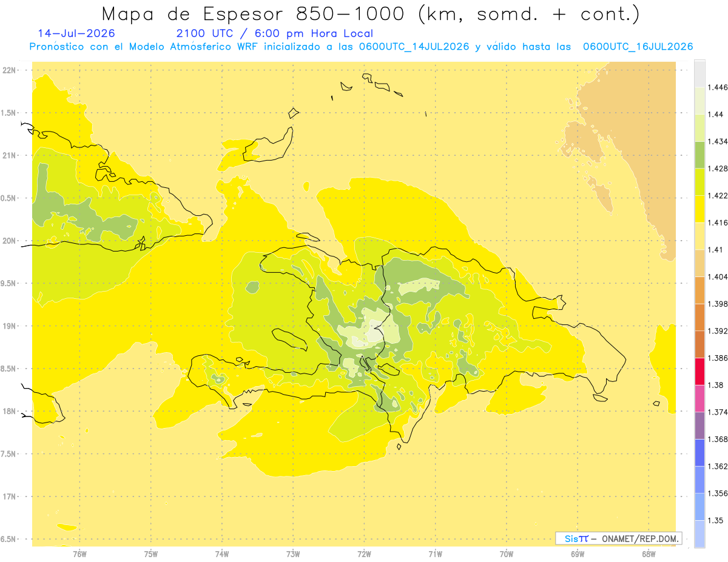This screenshot has height=562, width=728.
Task: Click the orange legend swatch between 1.398 and 1.404
Action: point(699,290)
